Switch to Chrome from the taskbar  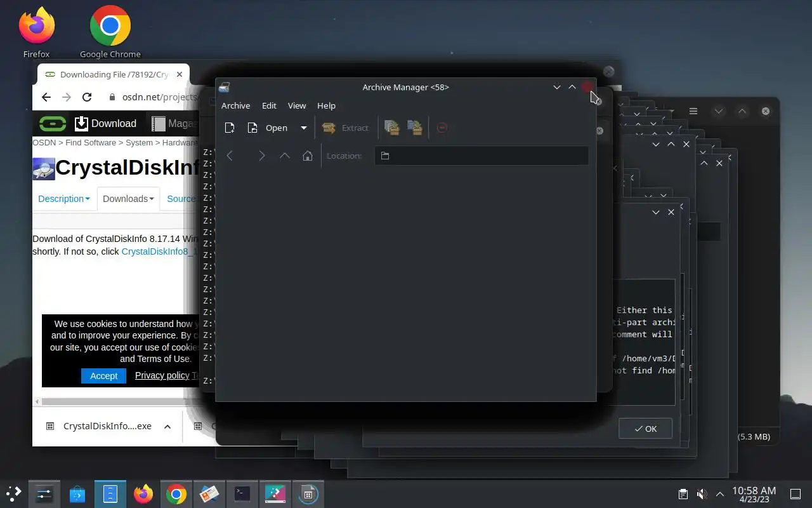[x=176, y=494]
